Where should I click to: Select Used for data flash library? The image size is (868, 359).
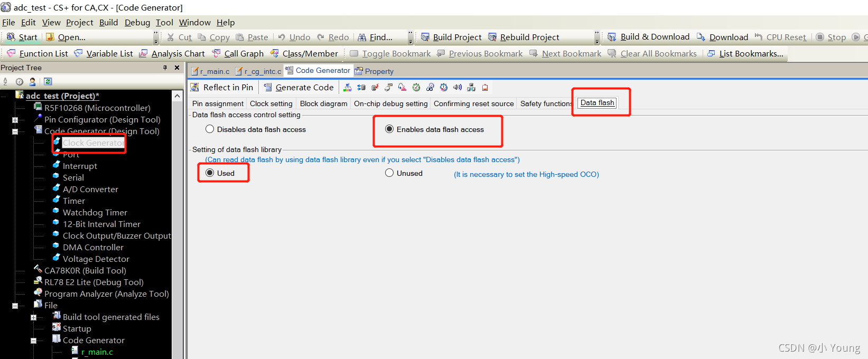pyautogui.click(x=210, y=173)
